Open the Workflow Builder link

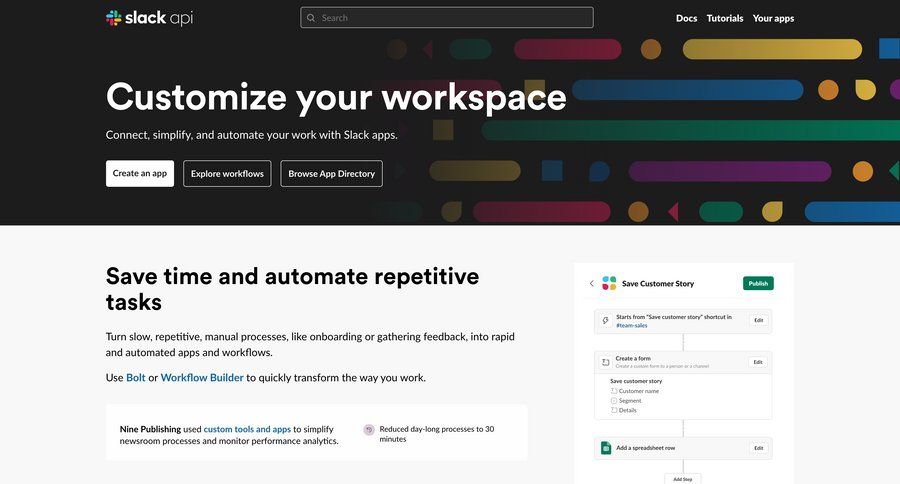pos(202,378)
